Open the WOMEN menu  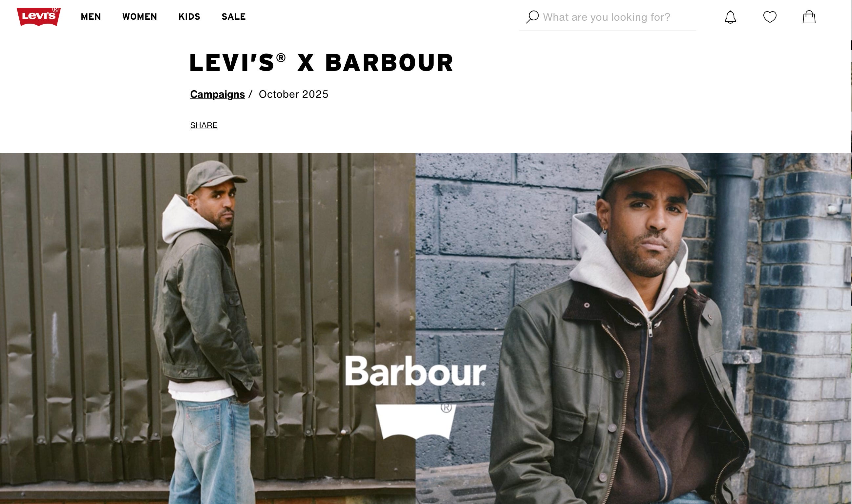click(139, 17)
